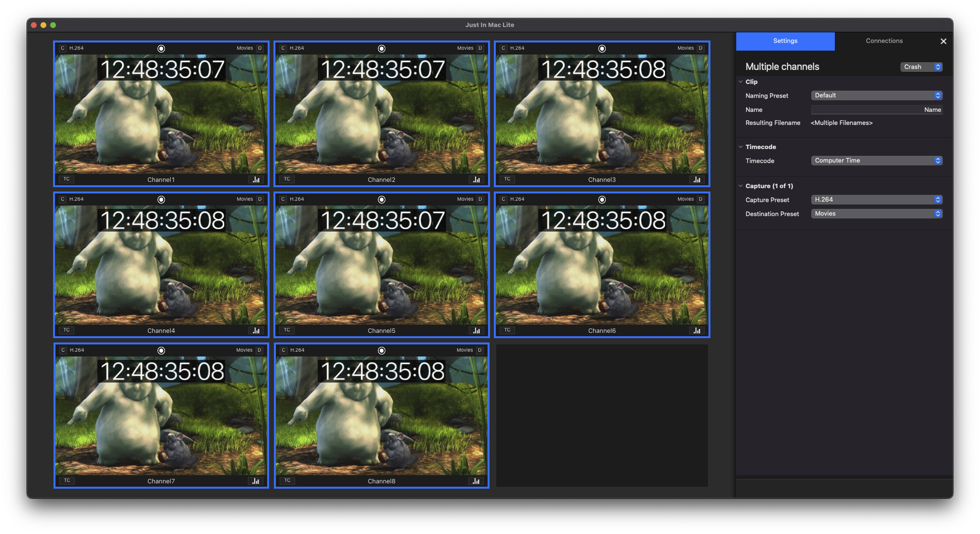The width and height of the screenshot is (980, 534).
Task: Show audio meters for Channel1
Action: 256,179
